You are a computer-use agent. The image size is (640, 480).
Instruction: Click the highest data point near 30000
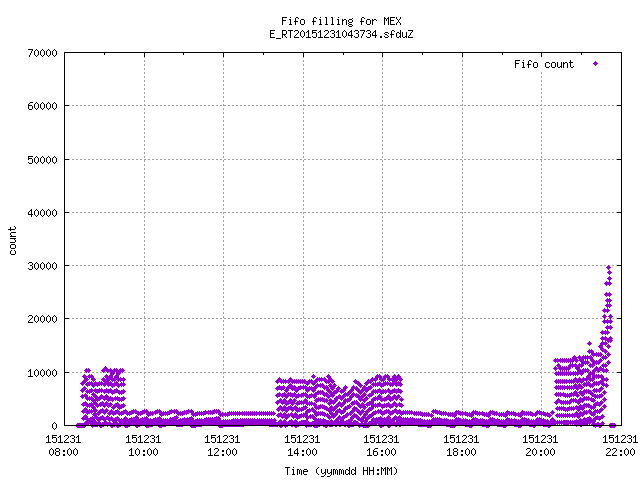point(609,268)
